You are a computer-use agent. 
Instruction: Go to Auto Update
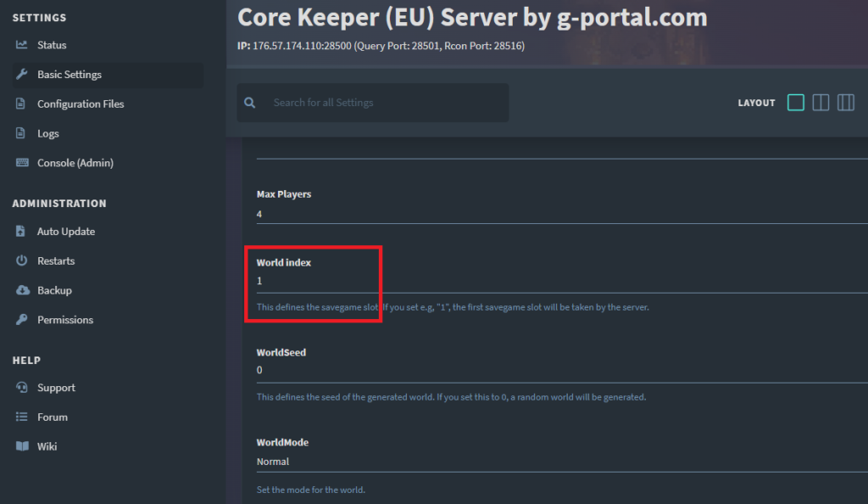click(66, 232)
